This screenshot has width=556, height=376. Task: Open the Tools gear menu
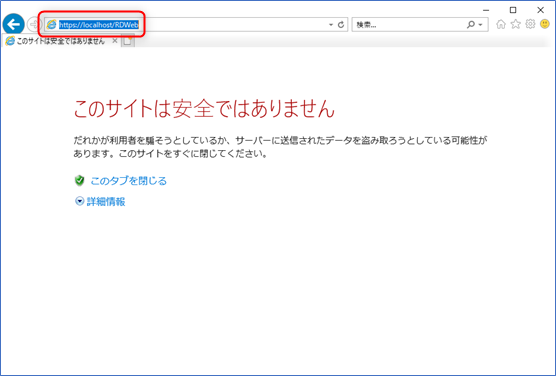pos(530,24)
